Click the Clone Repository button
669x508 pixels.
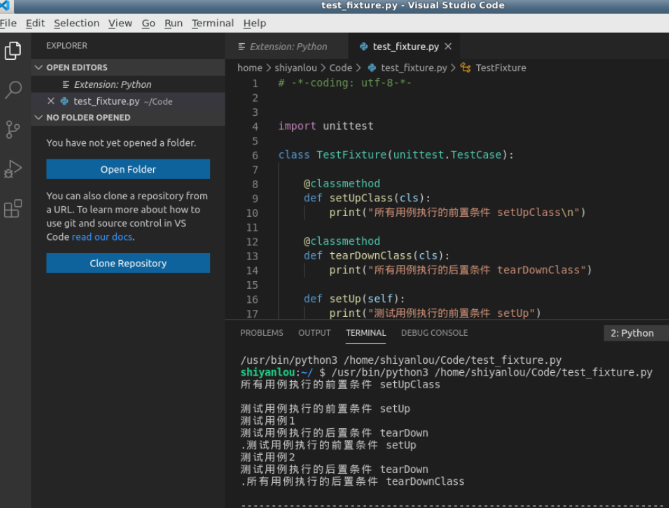click(x=128, y=263)
